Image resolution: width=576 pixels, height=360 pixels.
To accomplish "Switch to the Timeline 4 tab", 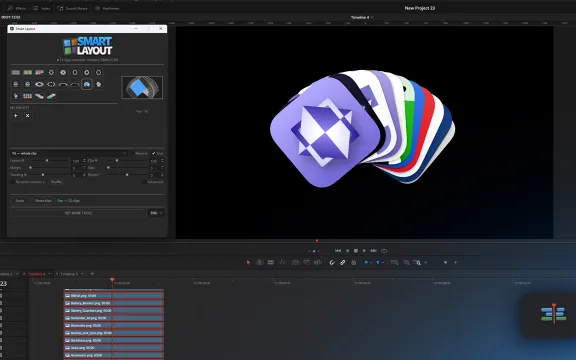I will [37, 274].
